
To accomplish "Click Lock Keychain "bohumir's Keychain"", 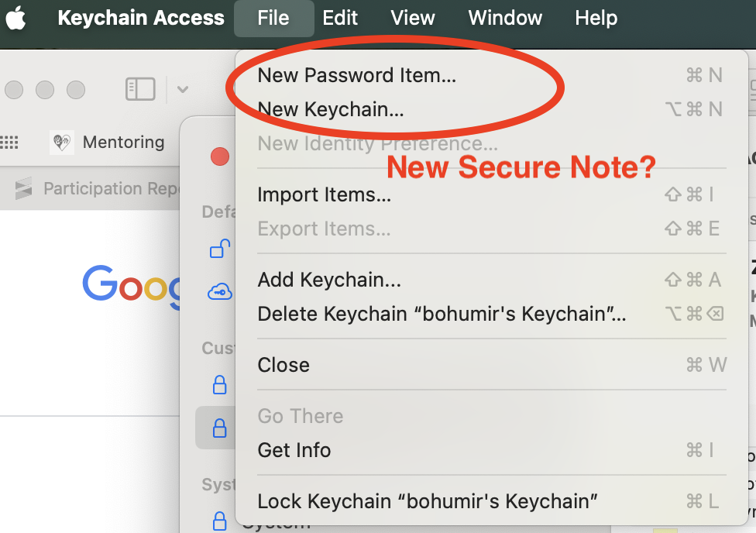I will click(x=428, y=500).
